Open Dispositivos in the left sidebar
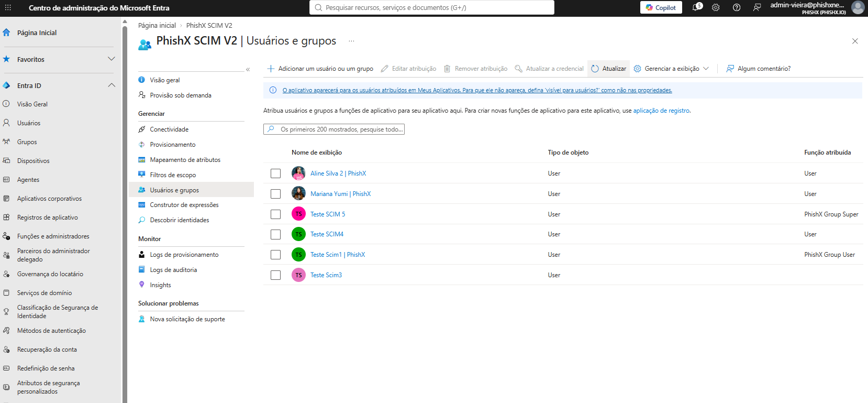The width and height of the screenshot is (868, 403). tap(34, 160)
